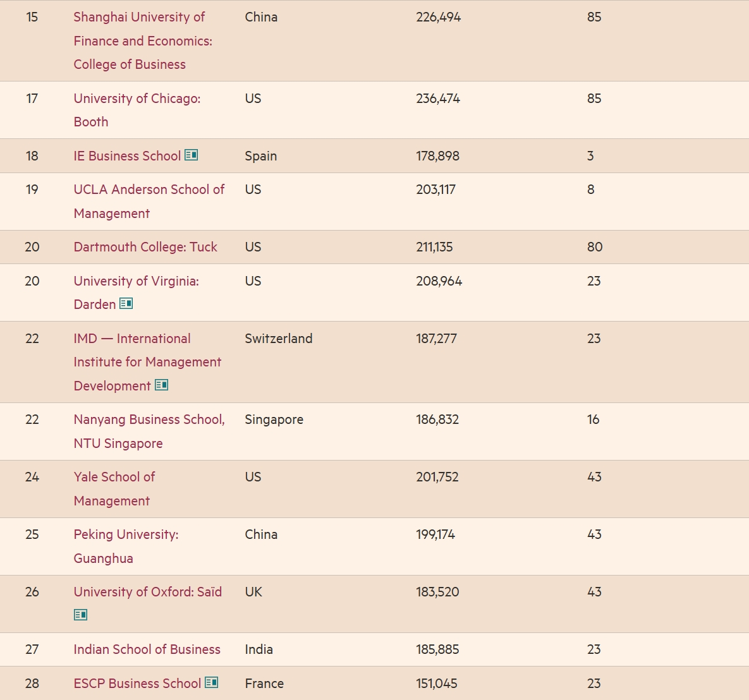The image size is (749, 700).
Task: Click US in the Chicago Booth row
Action: click(253, 99)
